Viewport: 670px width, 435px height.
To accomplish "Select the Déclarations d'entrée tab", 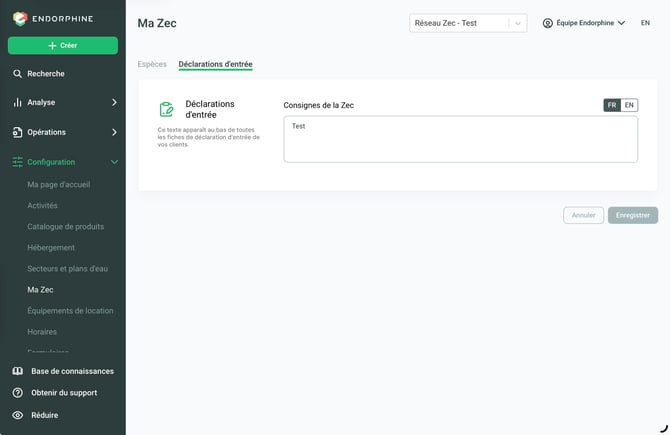I will (x=215, y=64).
